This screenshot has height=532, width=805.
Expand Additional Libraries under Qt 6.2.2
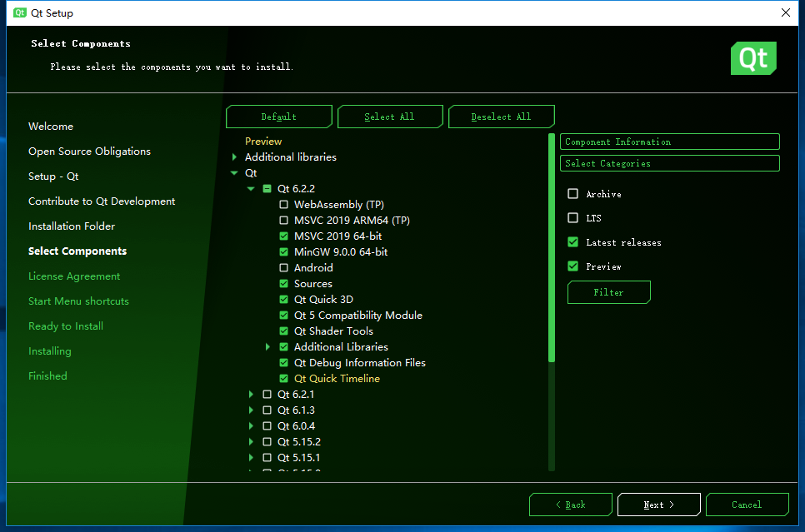pos(267,347)
